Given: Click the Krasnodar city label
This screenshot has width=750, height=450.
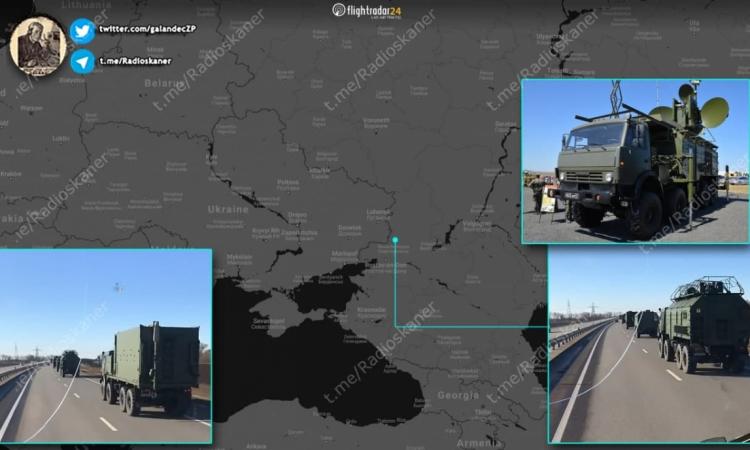Looking at the screenshot, I should (371, 310).
